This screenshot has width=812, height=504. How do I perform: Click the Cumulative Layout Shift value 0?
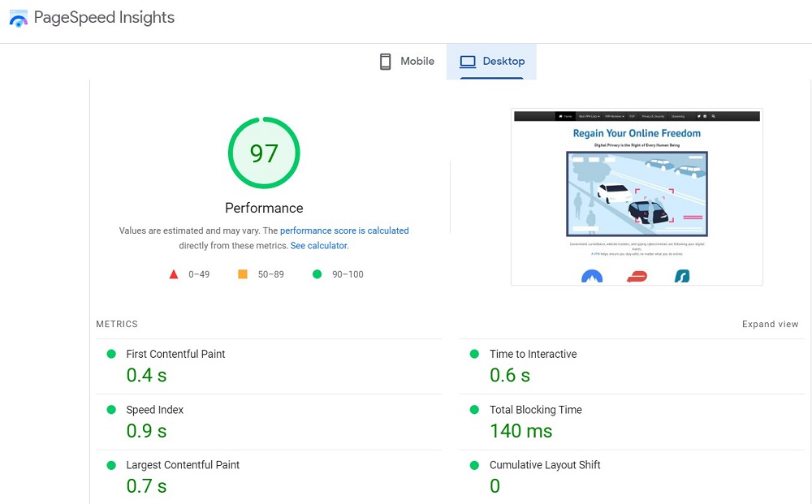(x=495, y=486)
